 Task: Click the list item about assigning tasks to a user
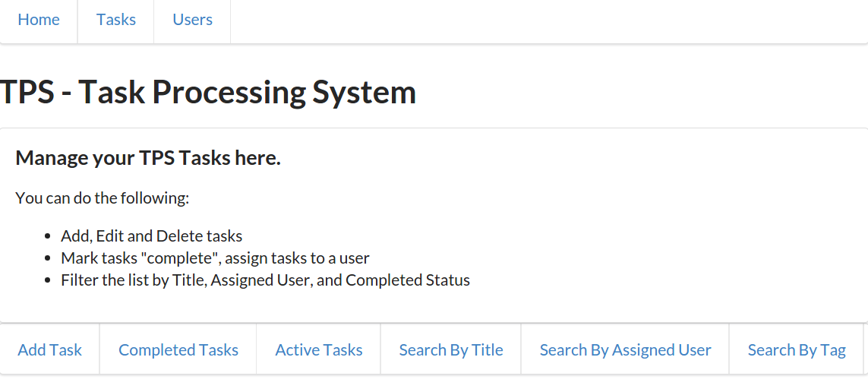[215, 258]
